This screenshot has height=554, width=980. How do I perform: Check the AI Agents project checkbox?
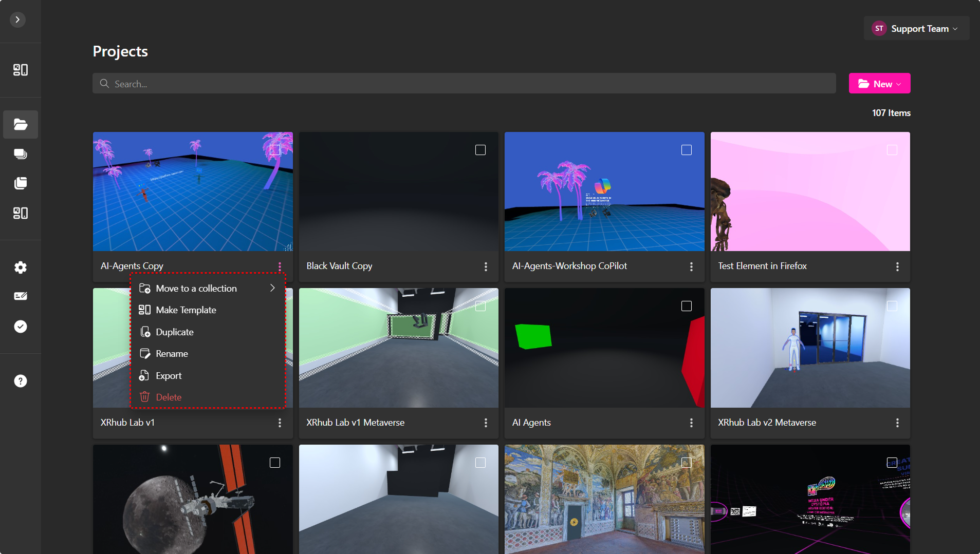687,305
